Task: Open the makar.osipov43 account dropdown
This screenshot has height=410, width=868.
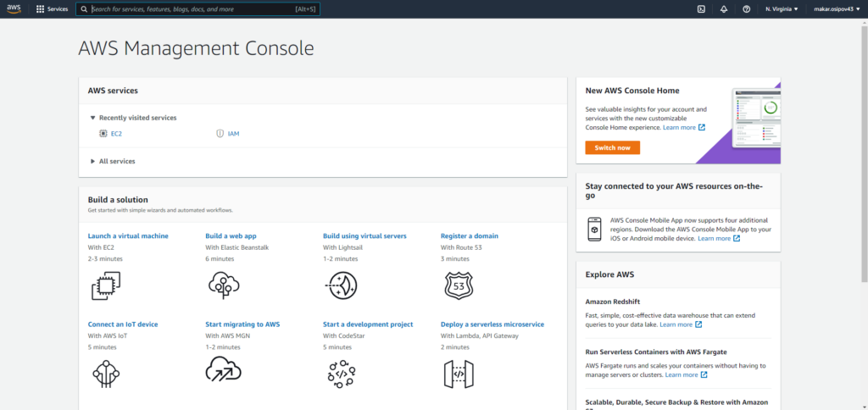Action: (x=837, y=8)
